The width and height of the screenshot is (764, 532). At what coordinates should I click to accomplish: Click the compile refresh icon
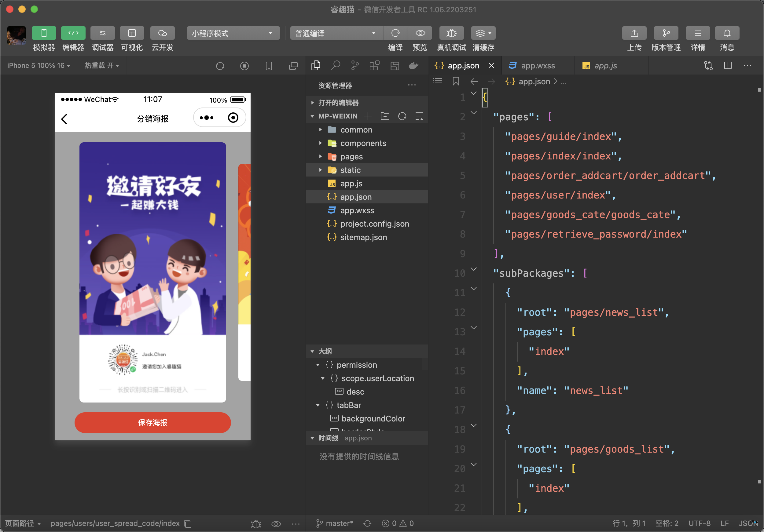[x=395, y=33]
